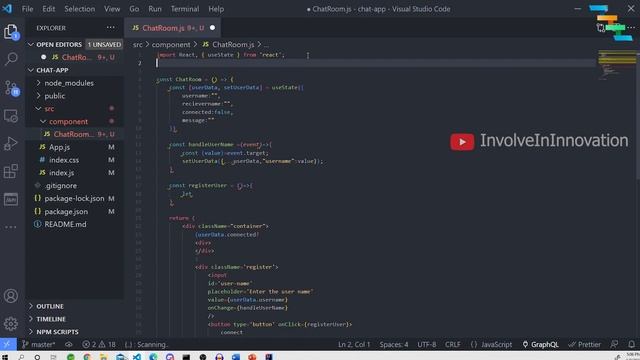Open the Go menu

point(134,9)
